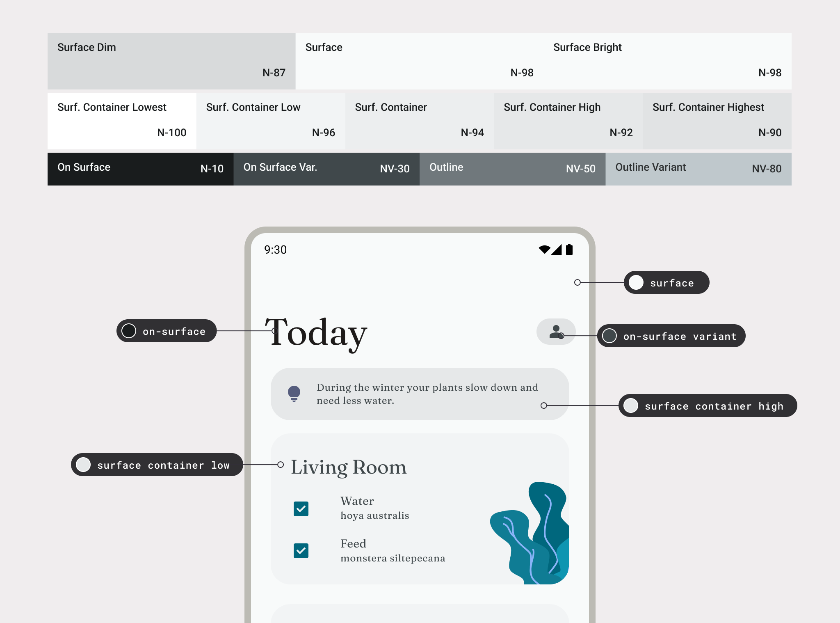Check the Feed monstera siltepecana checkbox
840x623 pixels.
pyautogui.click(x=301, y=552)
